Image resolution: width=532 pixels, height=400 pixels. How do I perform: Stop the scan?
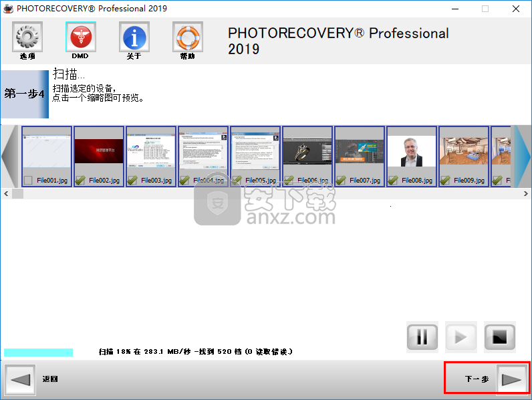point(500,337)
